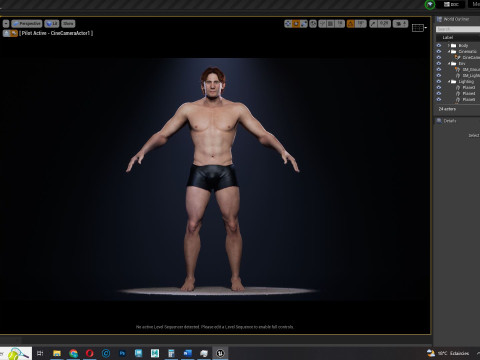
Task: Open Photoshop from the taskbar
Action: pos(122,353)
